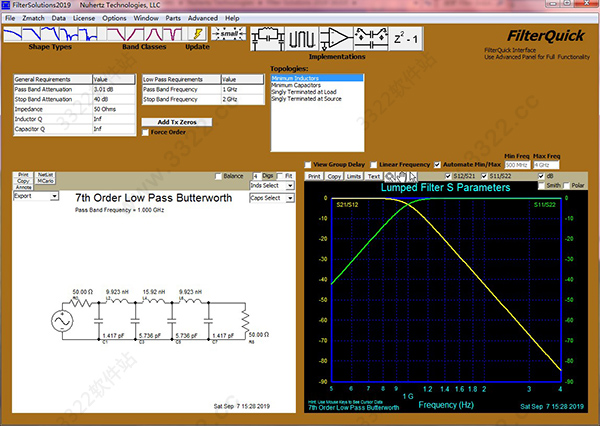The image size is (600, 426).
Task: Activate the zoom magnifier tool on graph
Action: (389, 176)
